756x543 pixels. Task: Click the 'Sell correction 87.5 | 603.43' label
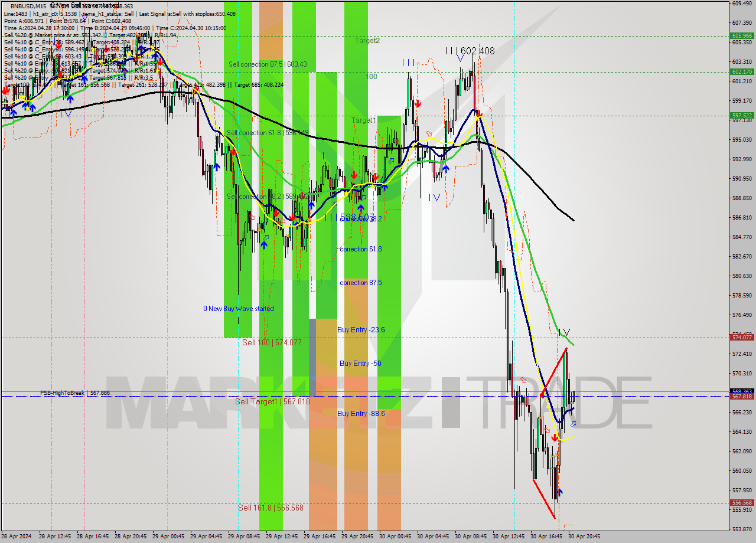268,64
